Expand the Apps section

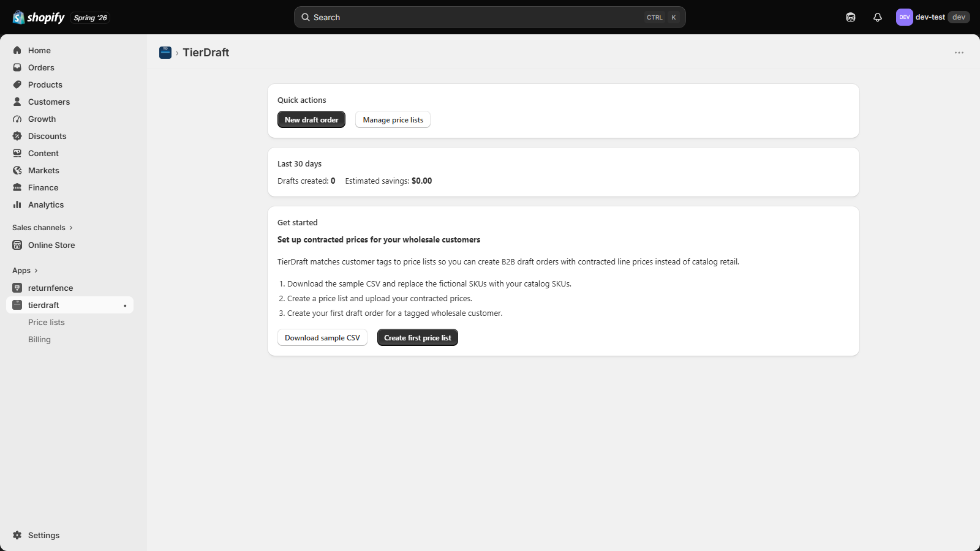point(25,271)
